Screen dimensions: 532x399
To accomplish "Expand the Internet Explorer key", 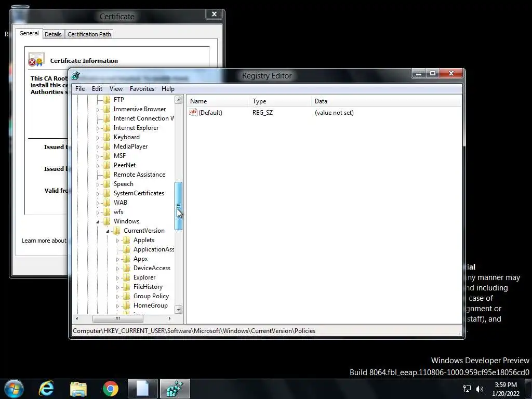I will click(x=98, y=128).
